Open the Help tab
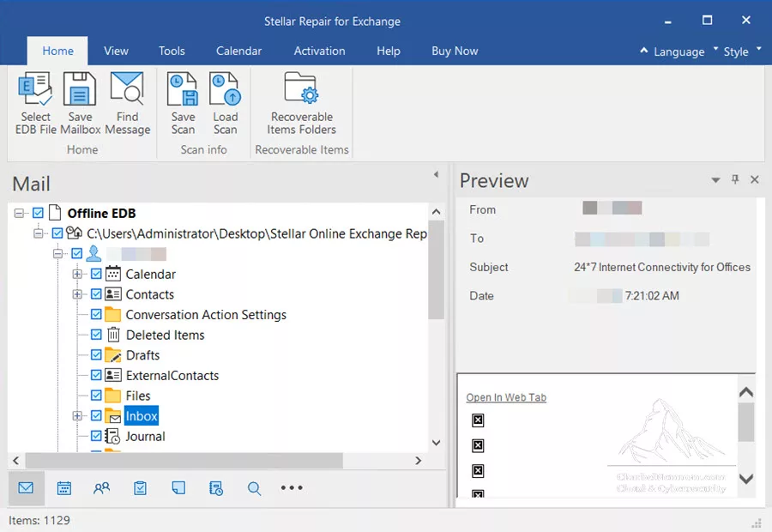The height and width of the screenshot is (532, 772). [x=389, y=51]
